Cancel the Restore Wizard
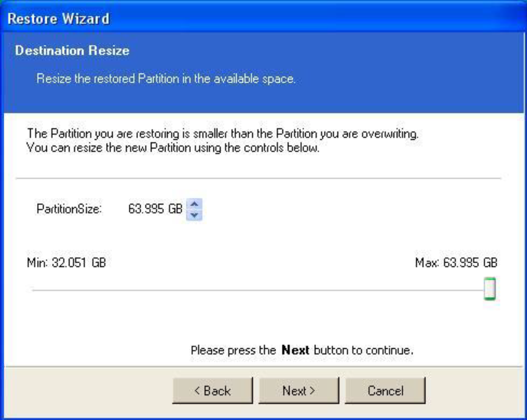Image resolution: width=527 pixels, height=420 pixels. (385, 391)
